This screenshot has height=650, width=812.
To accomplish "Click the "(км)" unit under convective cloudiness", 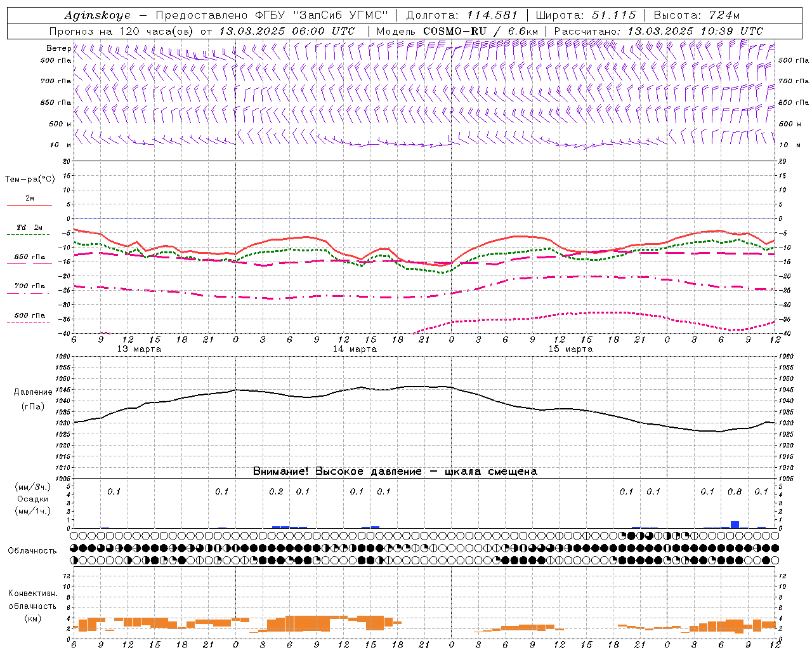I will (32, 619).
